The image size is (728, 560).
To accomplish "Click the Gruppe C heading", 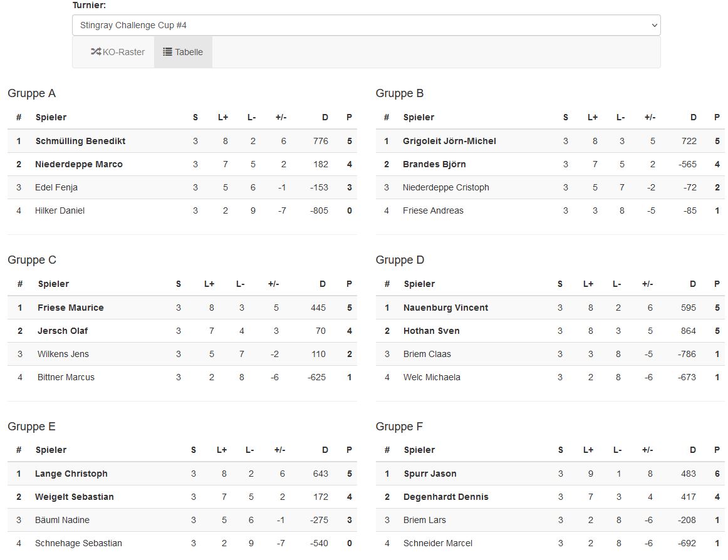I will 32,260.
